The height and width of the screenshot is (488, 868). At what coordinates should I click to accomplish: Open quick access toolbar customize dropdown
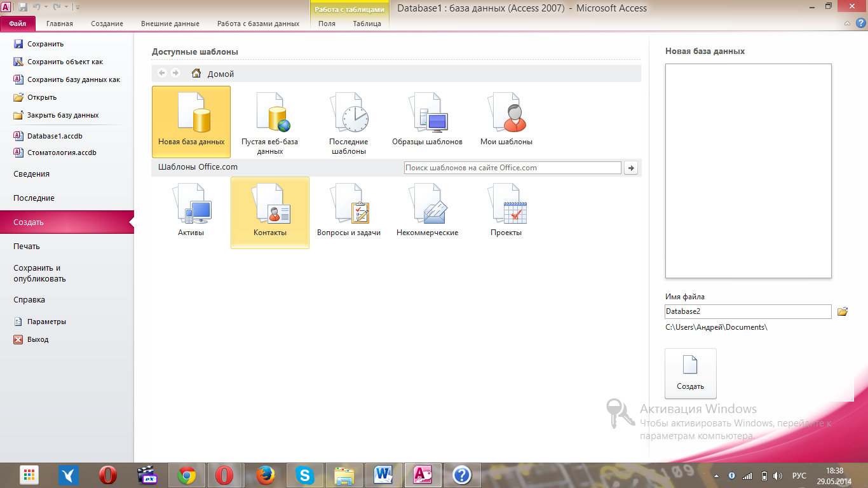click(x=78, y=8)
